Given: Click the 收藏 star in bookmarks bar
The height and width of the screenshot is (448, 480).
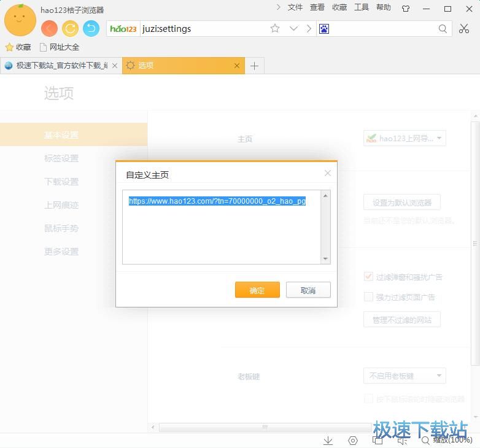Looking at the screenshot, I should pyautogui.click(x=18, y=47).
